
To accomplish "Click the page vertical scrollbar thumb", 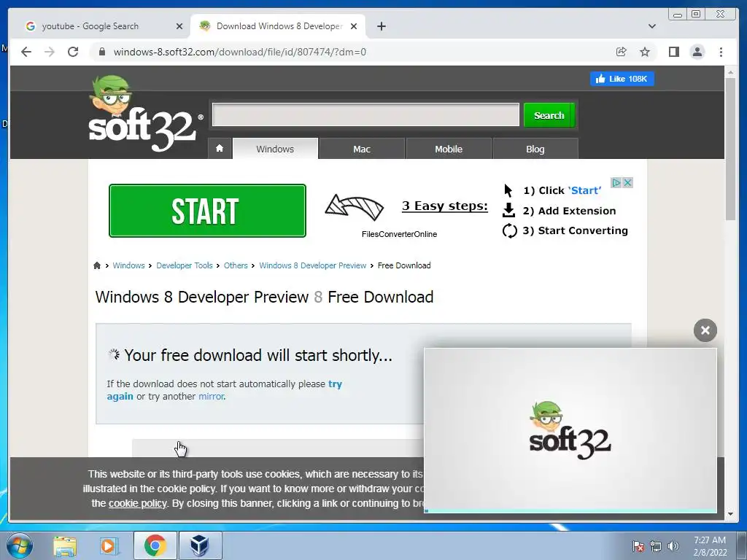I will [x=730, y=148].
